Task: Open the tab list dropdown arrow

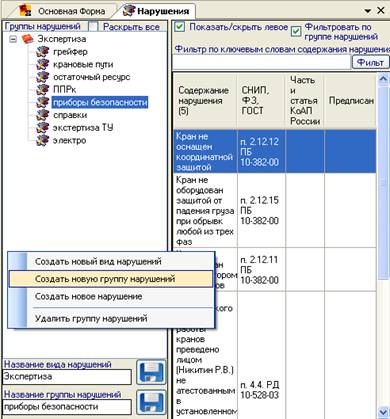Action: coord(368,11)
